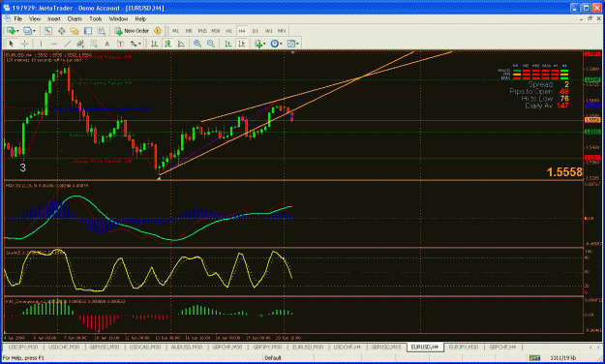Select the equidistant channel tool
The height and width of the screenshot is (364, 605).
pos(80,44)
